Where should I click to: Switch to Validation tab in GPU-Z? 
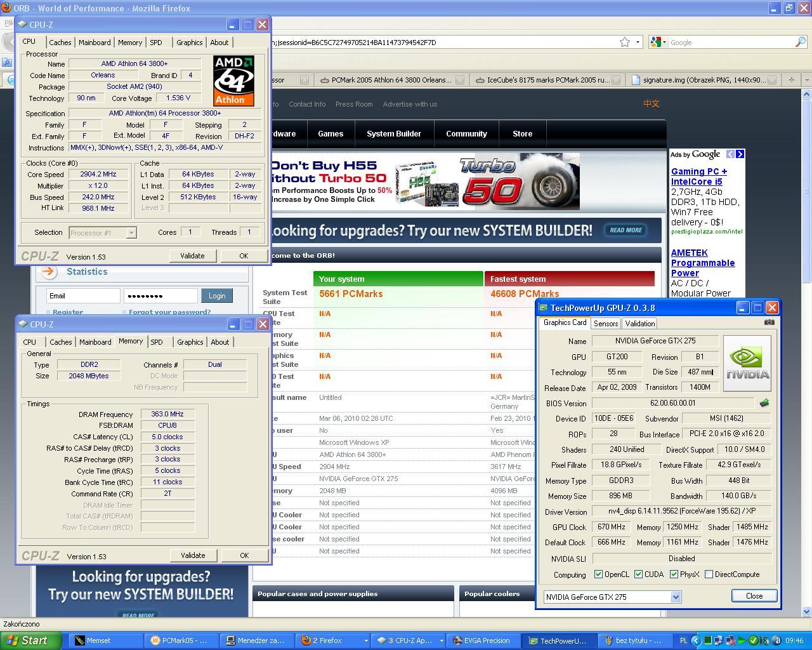[639, 324]
